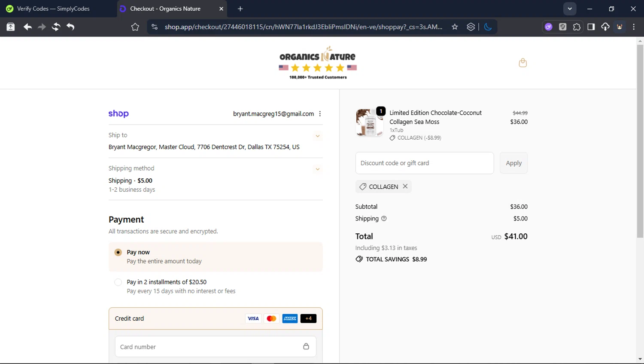Open the profile avatar icon

click(x=620, y=27)
